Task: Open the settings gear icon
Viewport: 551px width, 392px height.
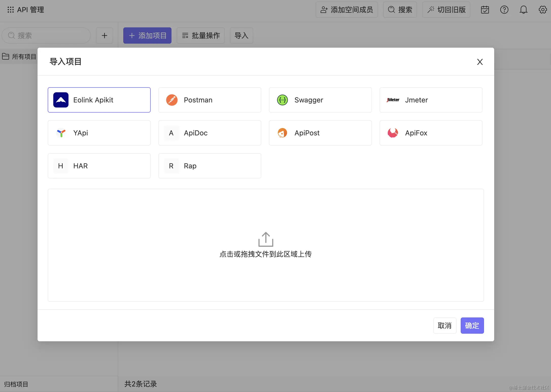Action: [543, 10]
